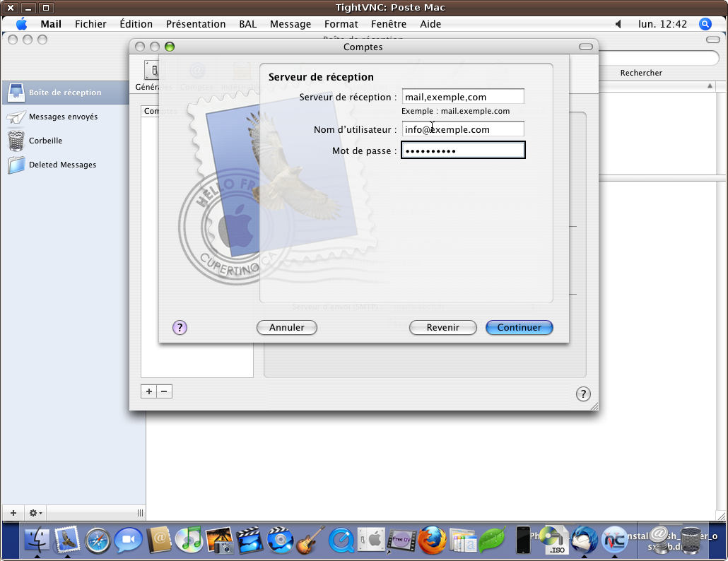Viewport: 728px width, 561px height.
Task: Proceed with the Continuer button
Action: click(x=519, y=328)
